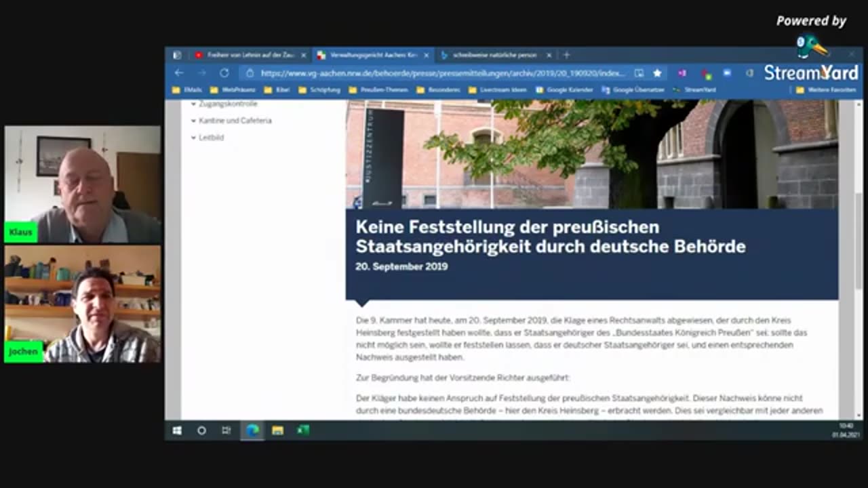
Task: Reload the page with the refresh icon
Action: pyautogui.click(x=224, y=73)
